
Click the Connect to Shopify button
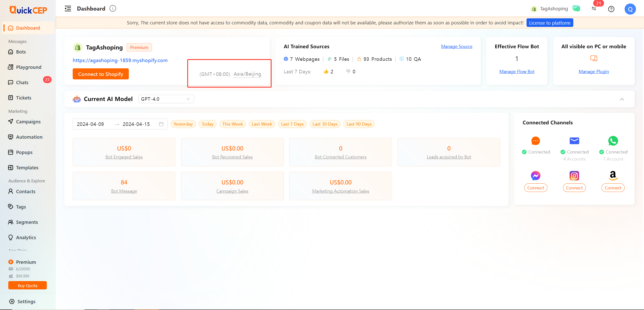pyautogui.click(x=101, y=74)
